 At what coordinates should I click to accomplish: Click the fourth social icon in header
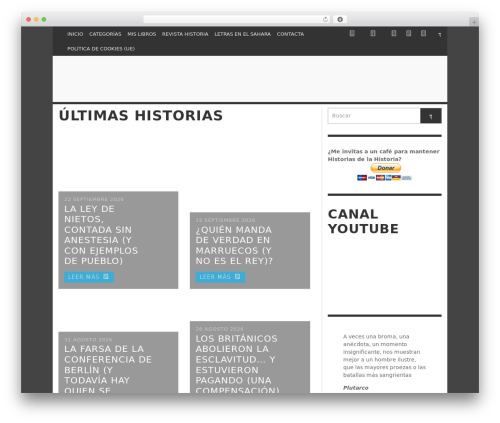click(x=408, y=33)
